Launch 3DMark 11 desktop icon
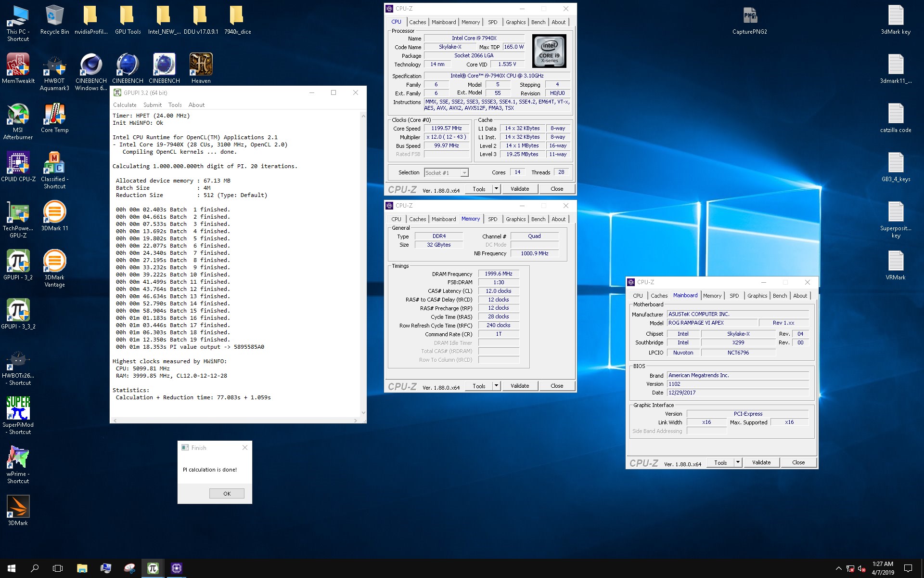 click(54, 216)
